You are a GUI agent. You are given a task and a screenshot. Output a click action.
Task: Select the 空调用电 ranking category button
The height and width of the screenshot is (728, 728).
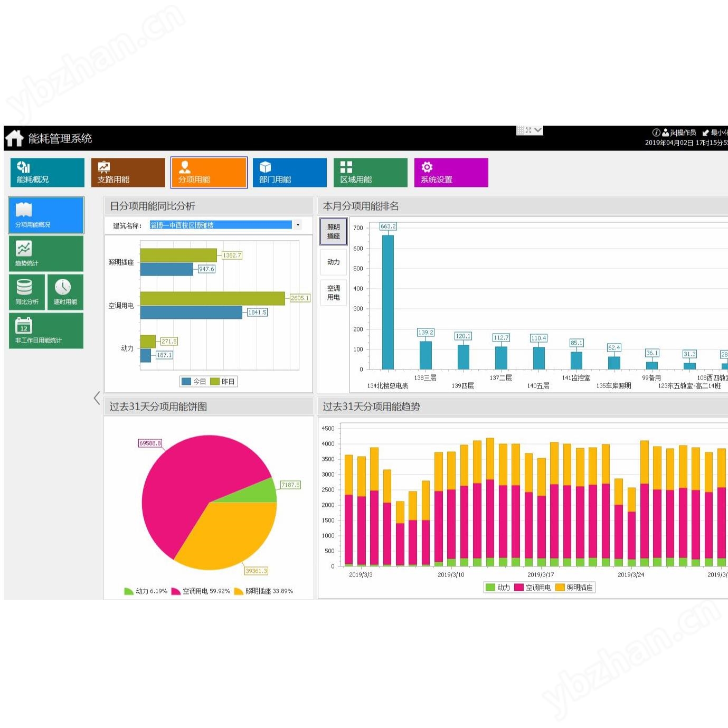click(334, 292)
